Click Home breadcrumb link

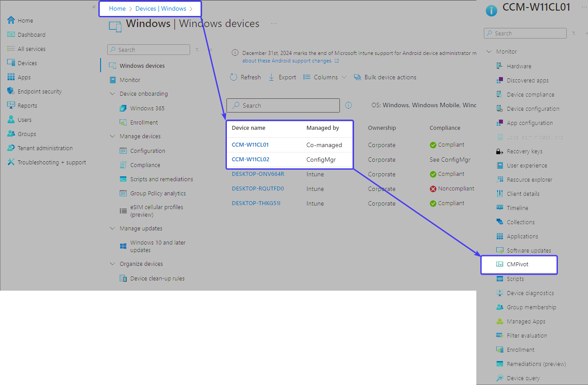pos(117,8)
